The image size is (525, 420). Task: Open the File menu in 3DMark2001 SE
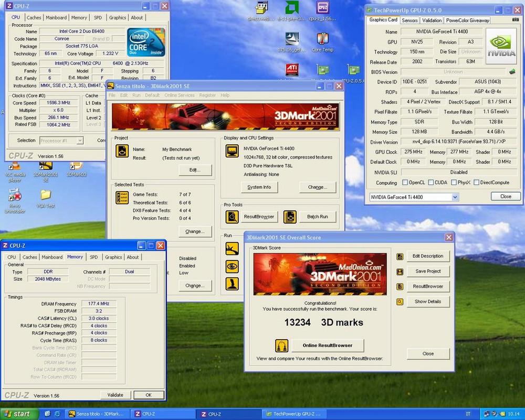pos(112,95)
